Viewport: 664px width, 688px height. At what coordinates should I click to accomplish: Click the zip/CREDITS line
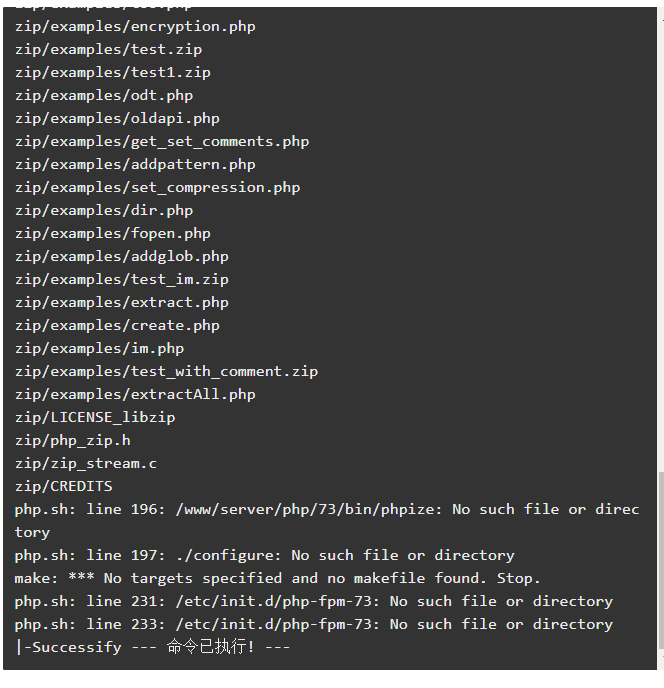pyautogui.click(x=64, y=487)
